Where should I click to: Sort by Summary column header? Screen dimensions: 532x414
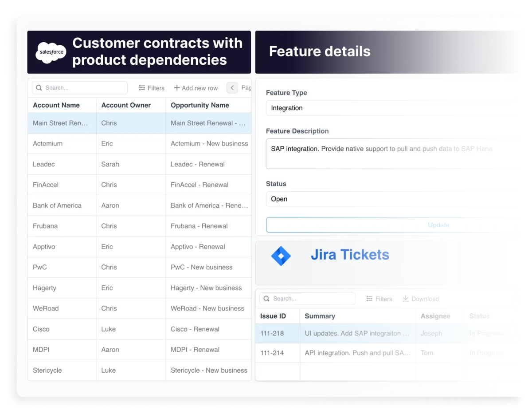tap(320, 316)
